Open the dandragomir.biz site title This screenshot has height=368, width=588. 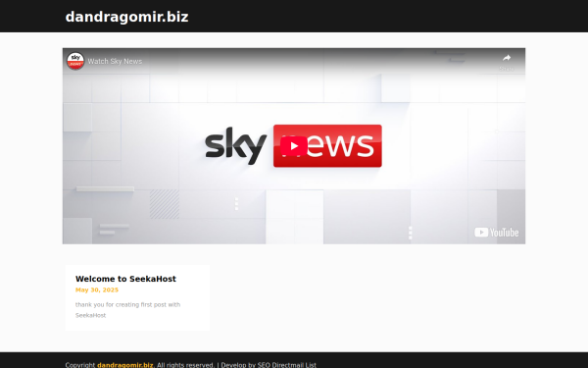(x=126, y=17)
